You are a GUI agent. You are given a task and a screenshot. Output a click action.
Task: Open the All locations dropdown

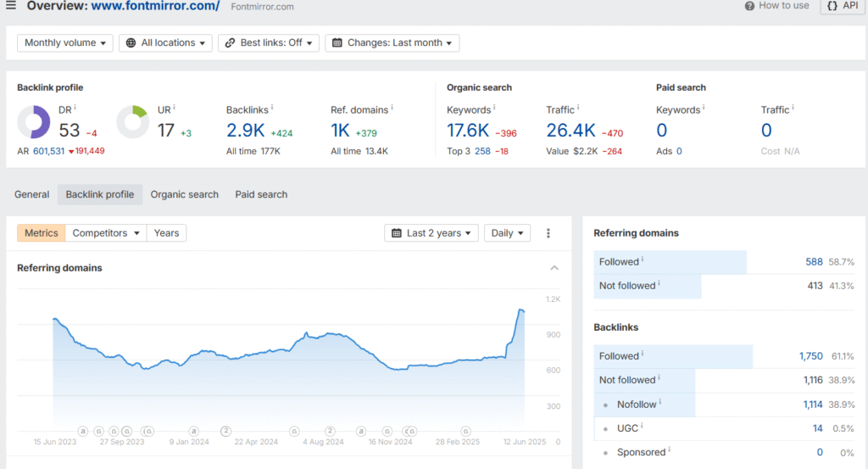165,42
